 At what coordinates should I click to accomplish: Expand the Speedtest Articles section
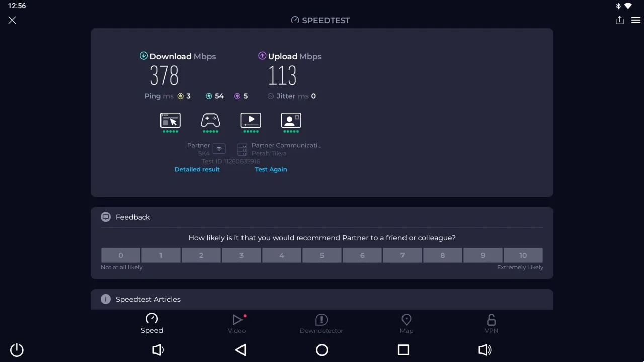[148, 299]
